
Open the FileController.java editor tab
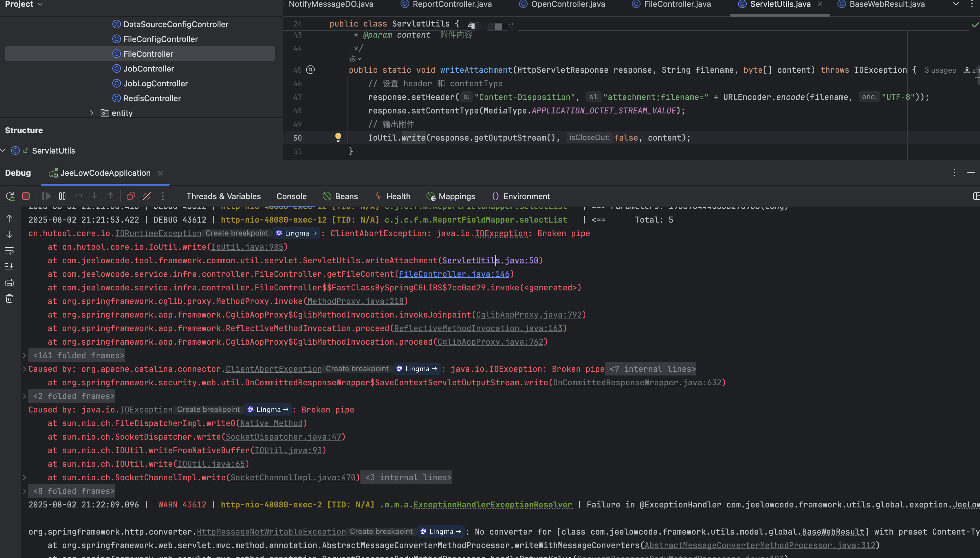pos(677,4)
